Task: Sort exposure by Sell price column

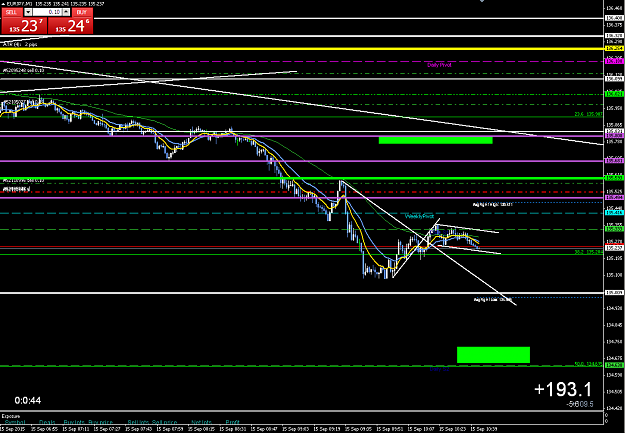Action: (164, 422)
